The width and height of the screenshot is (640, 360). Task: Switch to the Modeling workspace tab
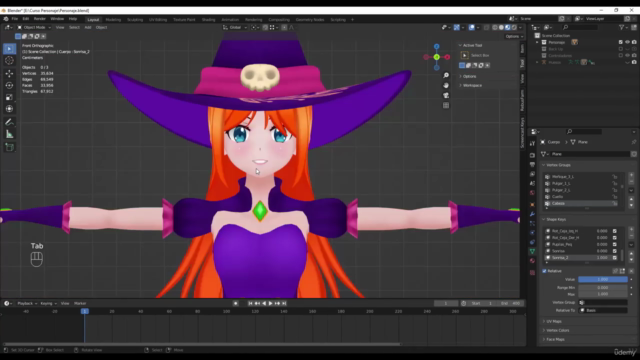click(x=113, y=20)
